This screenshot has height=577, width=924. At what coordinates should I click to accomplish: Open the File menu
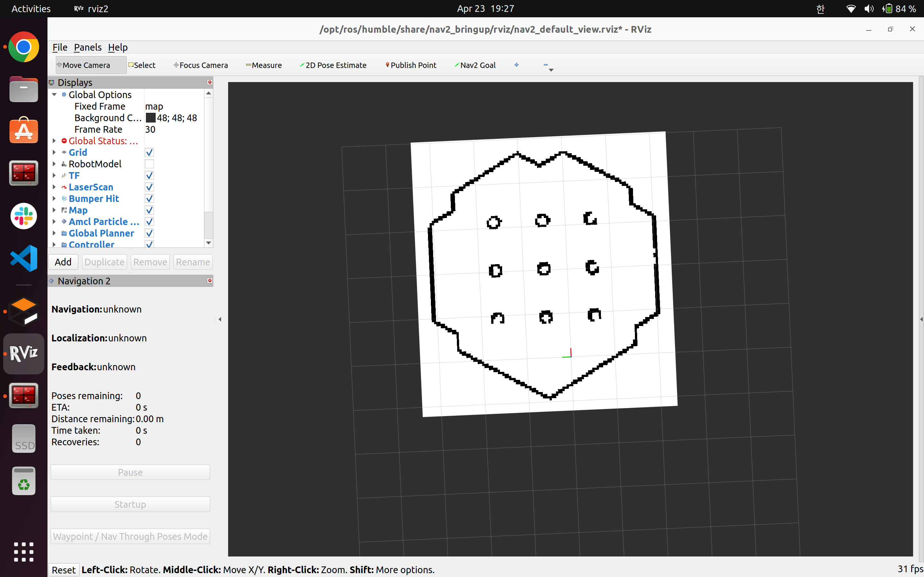point(60,47)
